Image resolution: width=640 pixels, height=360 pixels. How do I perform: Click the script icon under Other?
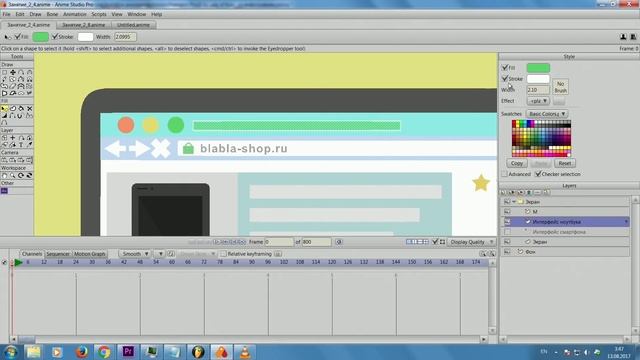tap(4, 191)
